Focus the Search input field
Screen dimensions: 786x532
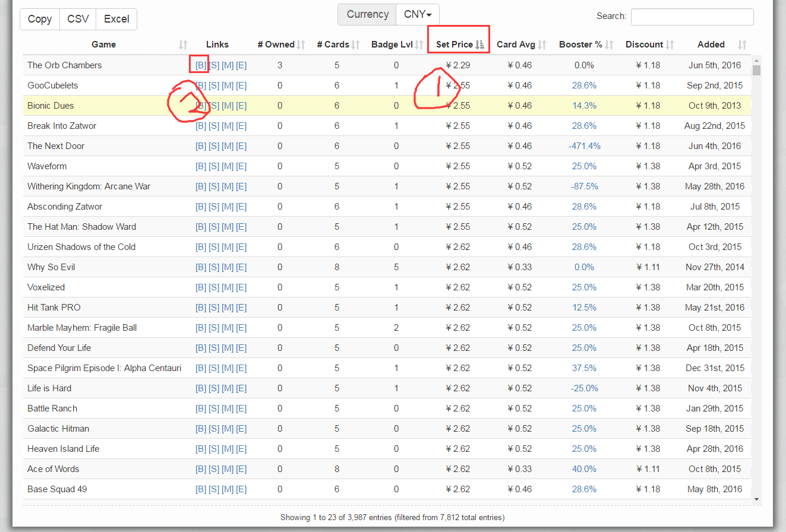(692, 17)
